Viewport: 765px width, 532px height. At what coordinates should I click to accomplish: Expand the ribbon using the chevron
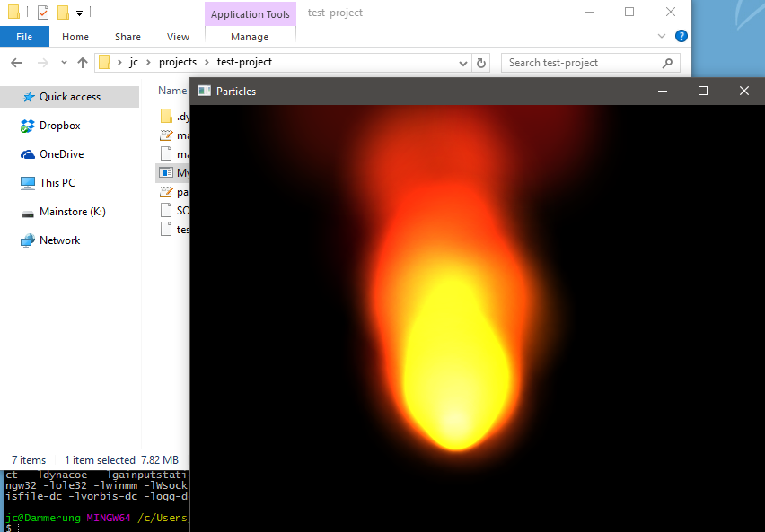[662, 37]
